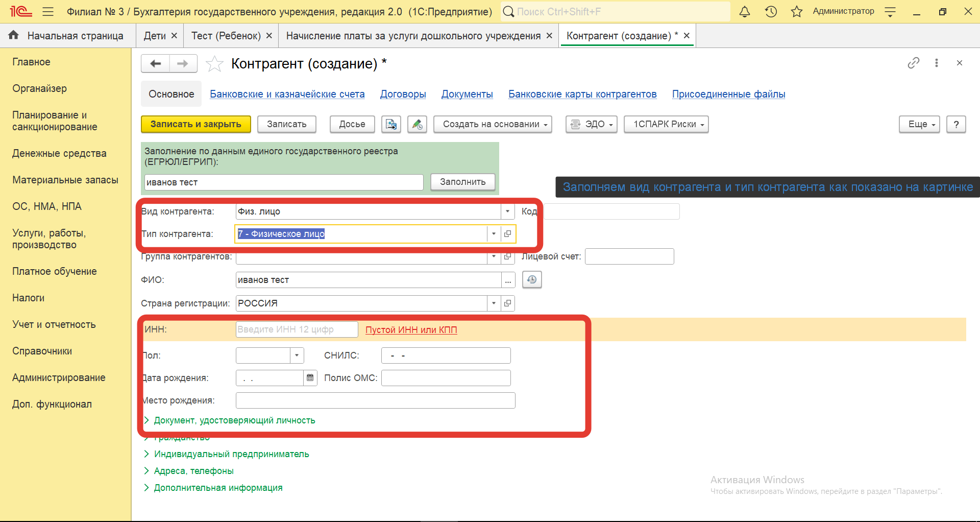Open the Вид контрагента dropdown
The height and width of the screenshot is (522, 980).
[x=507, y=211]
